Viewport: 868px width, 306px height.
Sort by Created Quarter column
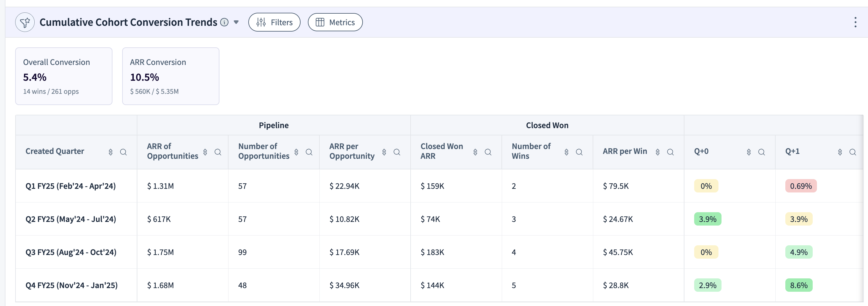pyautogui.click(x=111, y=152)
